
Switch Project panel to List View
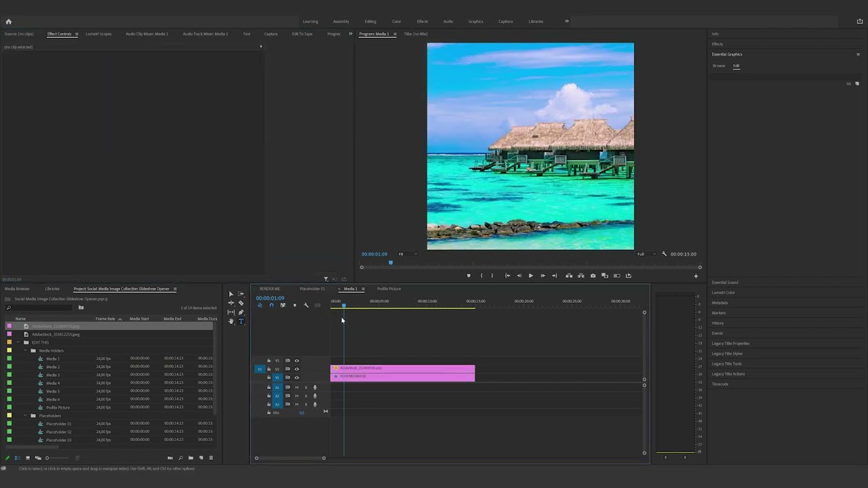pos(18,458)
